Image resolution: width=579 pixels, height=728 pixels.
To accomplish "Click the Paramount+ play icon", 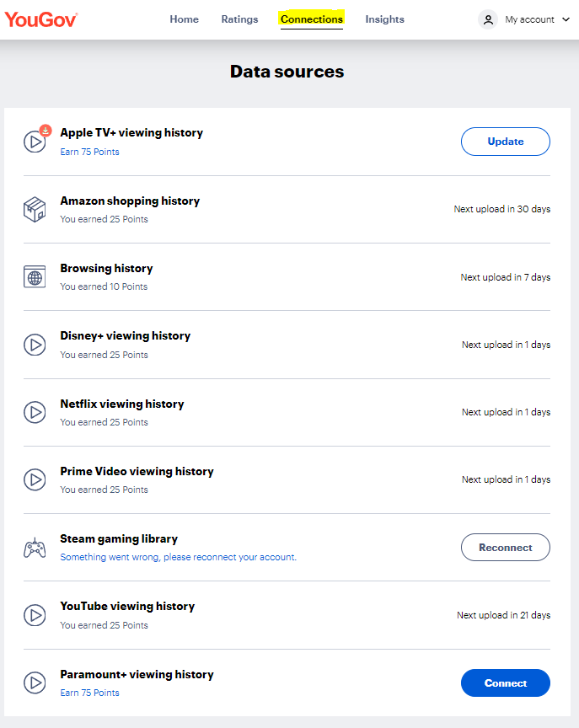I will coord(35,682).
